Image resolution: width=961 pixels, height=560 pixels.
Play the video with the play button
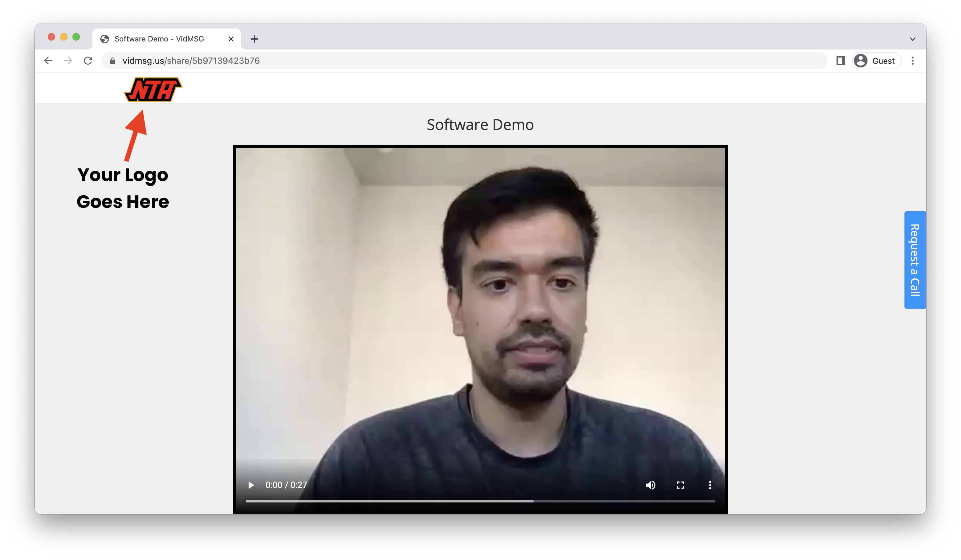click(x=251, y=485)
